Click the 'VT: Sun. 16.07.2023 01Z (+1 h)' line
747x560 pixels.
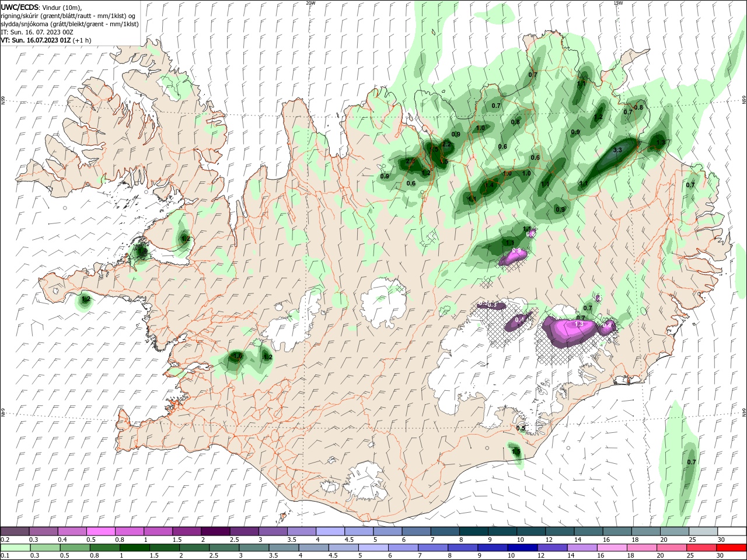(x=46, y=40)
